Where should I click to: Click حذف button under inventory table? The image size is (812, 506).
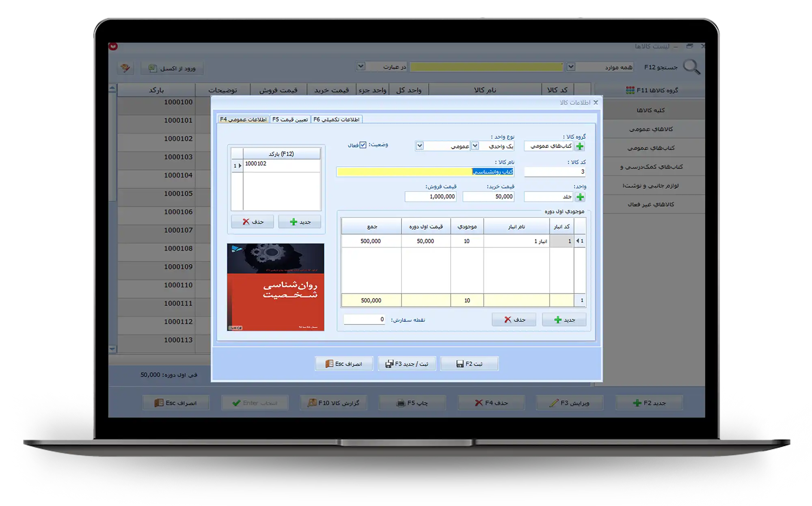pyautogui.click(x=514, y=319)
